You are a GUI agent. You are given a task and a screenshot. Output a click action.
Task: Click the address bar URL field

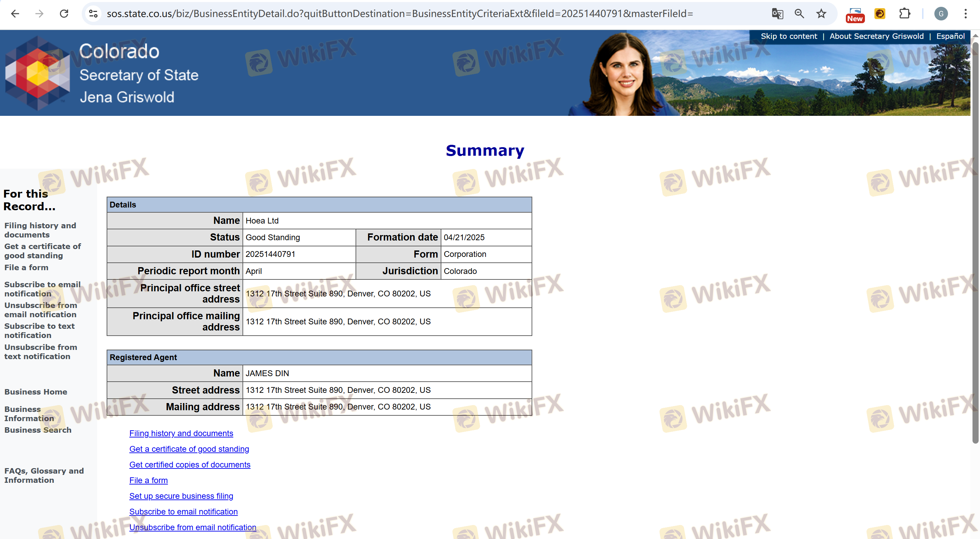pos(399,14)
